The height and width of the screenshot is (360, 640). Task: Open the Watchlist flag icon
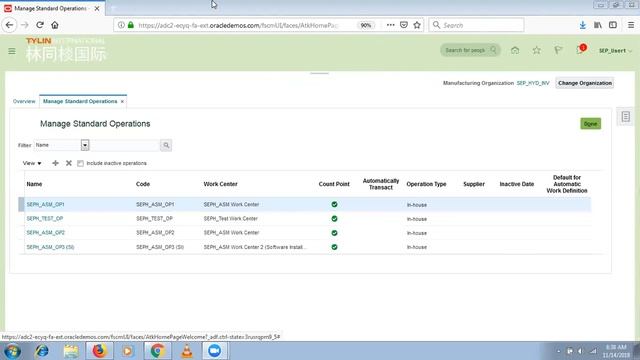(558, 50)
